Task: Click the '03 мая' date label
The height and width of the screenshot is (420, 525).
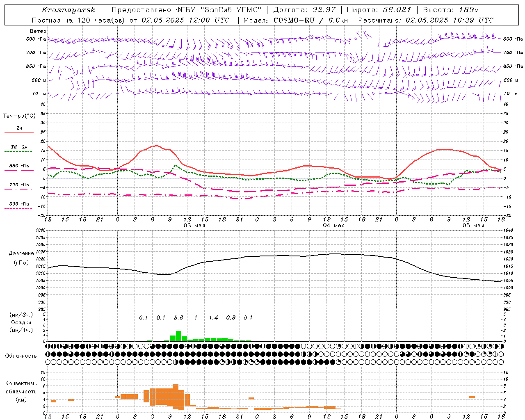Action: pos(194,226)
